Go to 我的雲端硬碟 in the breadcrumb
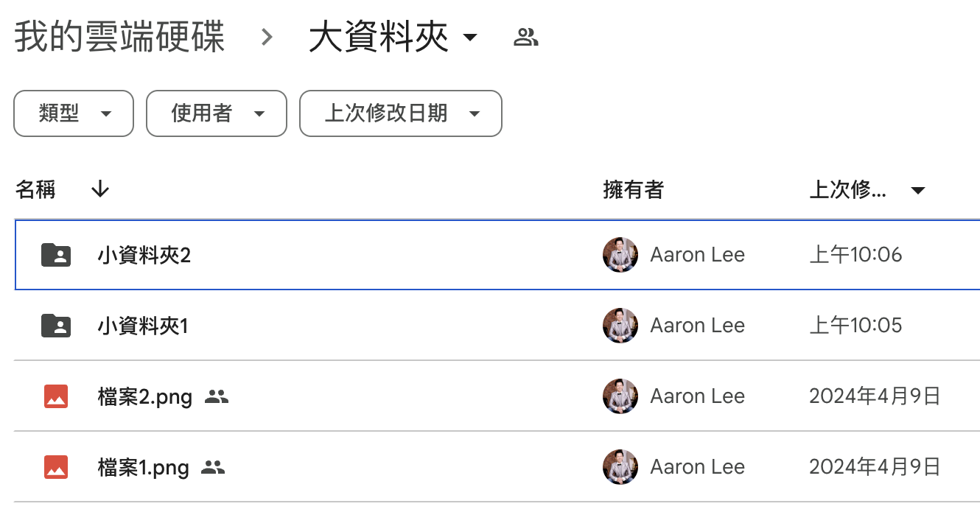Image resolution: width=980 pixels, height=526 pixels. 119,37
